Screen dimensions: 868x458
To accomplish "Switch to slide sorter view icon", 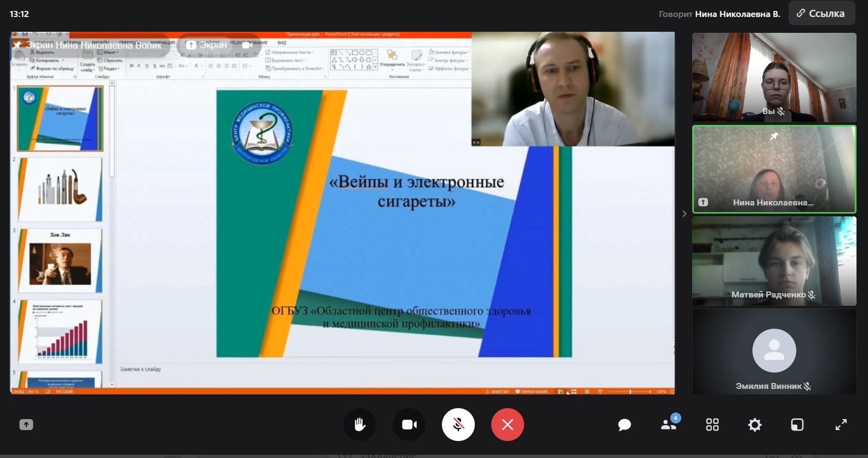I will 574,391.
